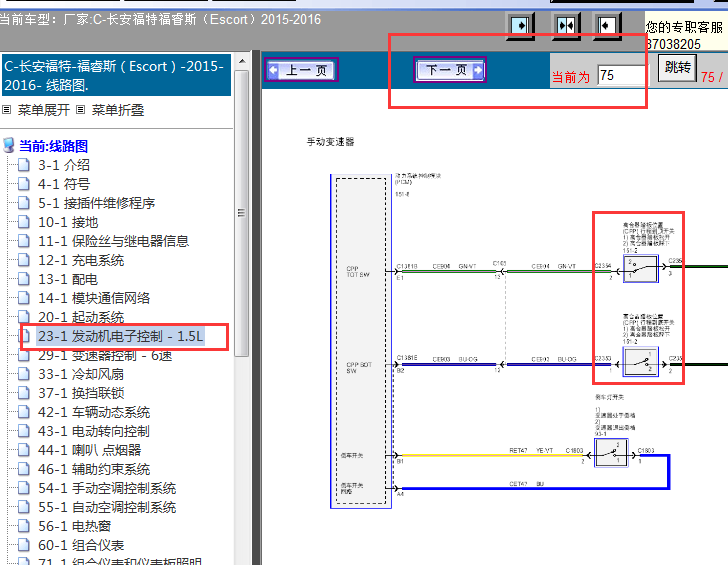Select 20-1 起动系统 in the tree

click(81, 317)
